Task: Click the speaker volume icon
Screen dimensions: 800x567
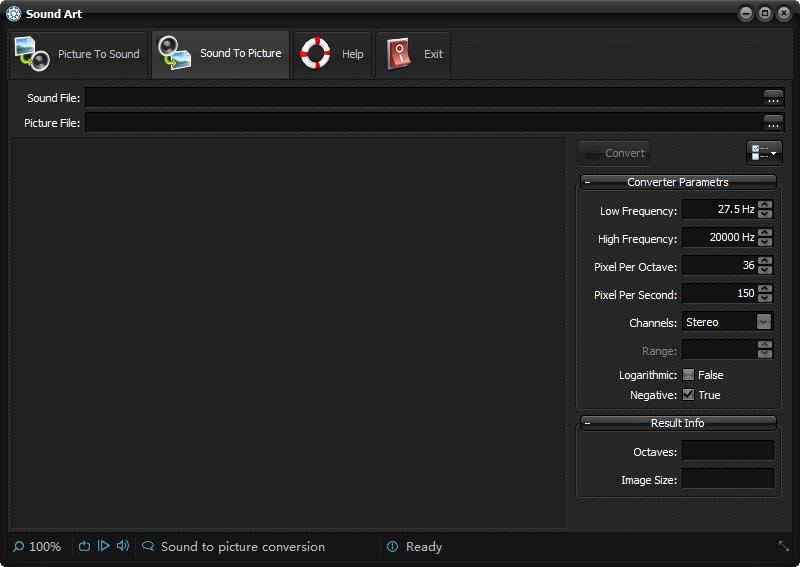Action: [x=123, y=546]
